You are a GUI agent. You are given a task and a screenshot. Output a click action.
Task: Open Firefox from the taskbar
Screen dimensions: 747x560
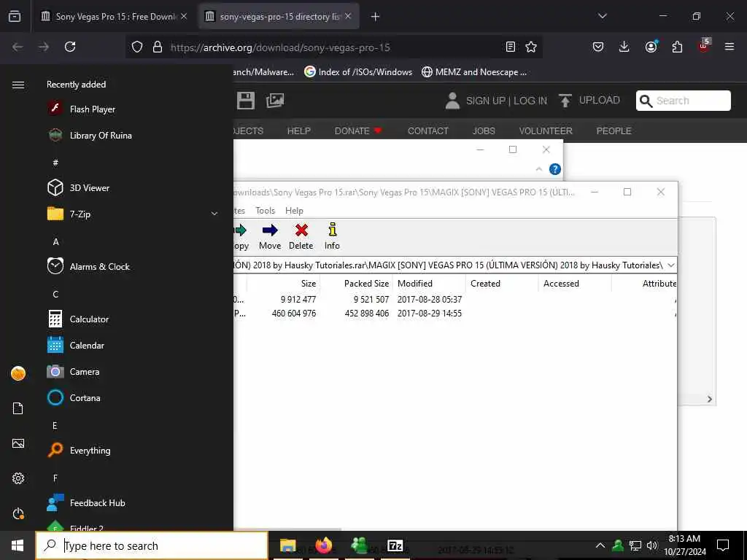click(x=324, y=545)
